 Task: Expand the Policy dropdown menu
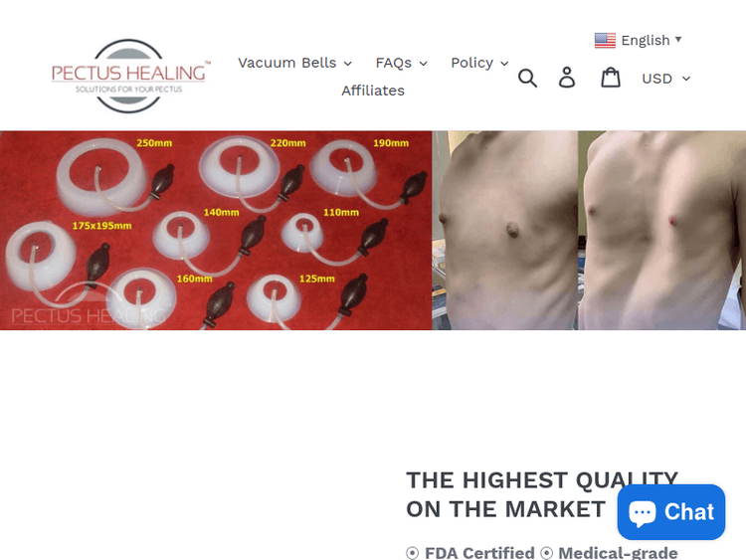(x=479, y=63)
